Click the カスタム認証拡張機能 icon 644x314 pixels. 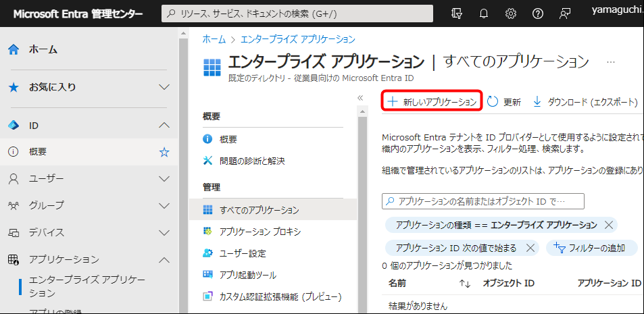[208, 296]
